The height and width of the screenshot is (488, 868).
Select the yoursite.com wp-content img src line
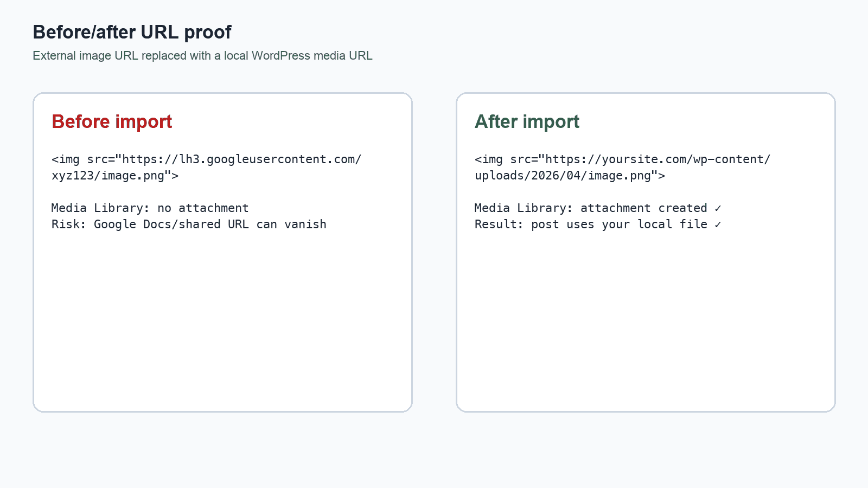622,159
